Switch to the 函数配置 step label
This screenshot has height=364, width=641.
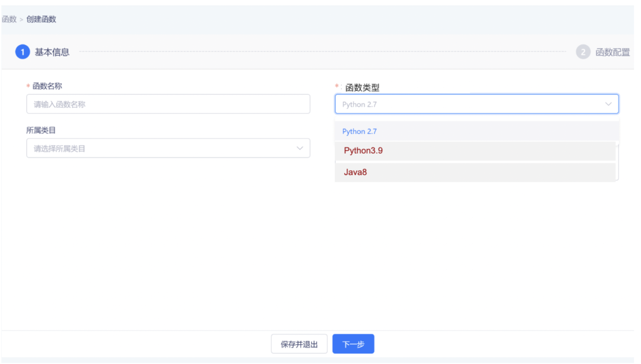click(x=613, y=52)
